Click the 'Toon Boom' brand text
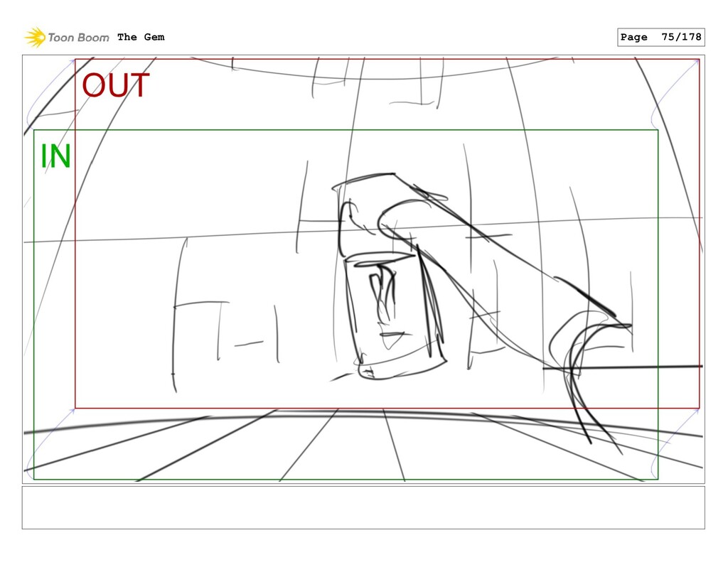Screen dimensions: 728x562 [x=78, y=38]
